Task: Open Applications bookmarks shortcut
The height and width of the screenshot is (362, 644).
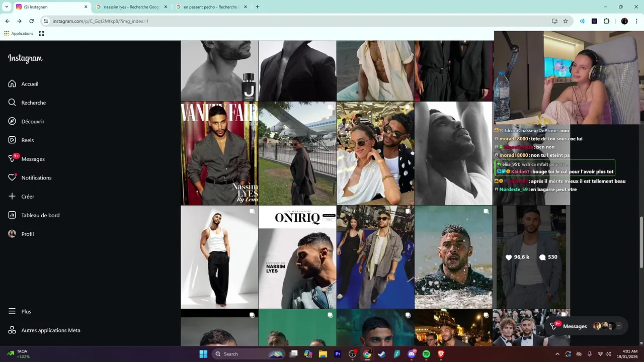Action: click(19, 34)
